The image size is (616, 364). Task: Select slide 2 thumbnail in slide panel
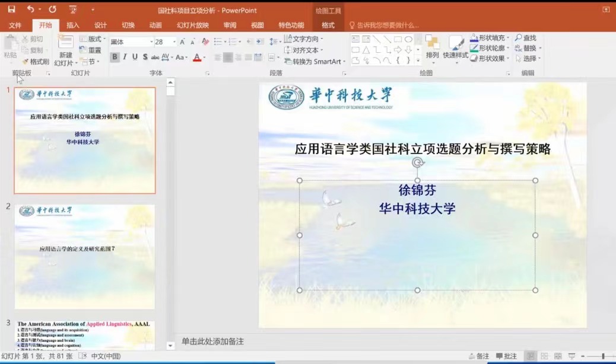(85, 257)
